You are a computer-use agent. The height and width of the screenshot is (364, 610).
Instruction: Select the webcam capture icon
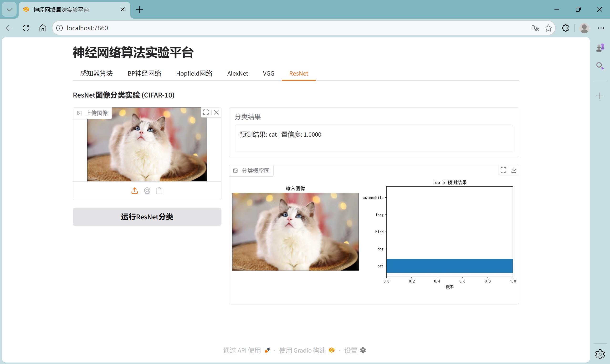(x=147, y=191)
